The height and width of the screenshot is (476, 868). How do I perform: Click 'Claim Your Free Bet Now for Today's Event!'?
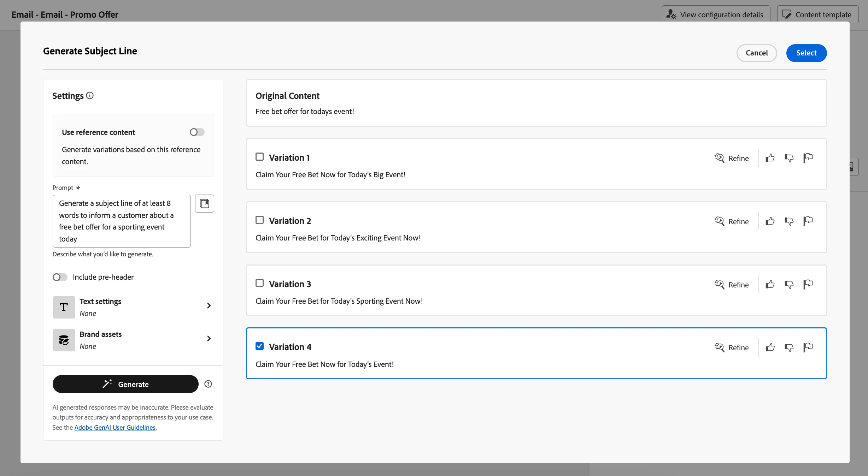324,364
